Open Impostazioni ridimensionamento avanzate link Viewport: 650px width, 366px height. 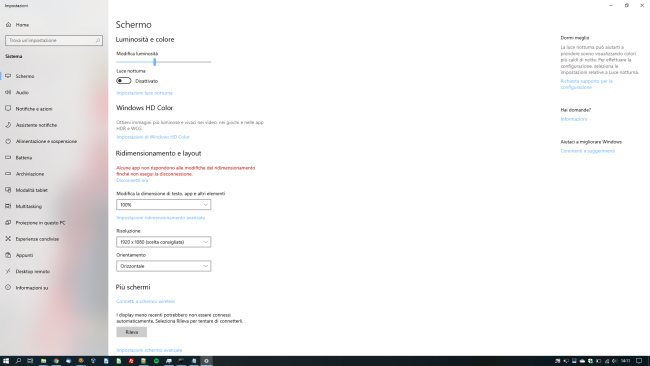pyautogui.click(x=160, y=218)
